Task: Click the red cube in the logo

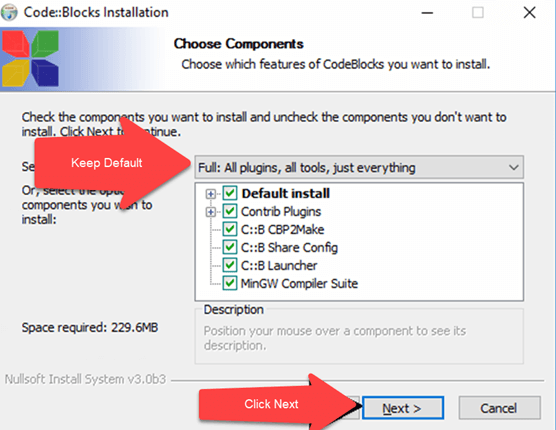Action: [16, 44]
